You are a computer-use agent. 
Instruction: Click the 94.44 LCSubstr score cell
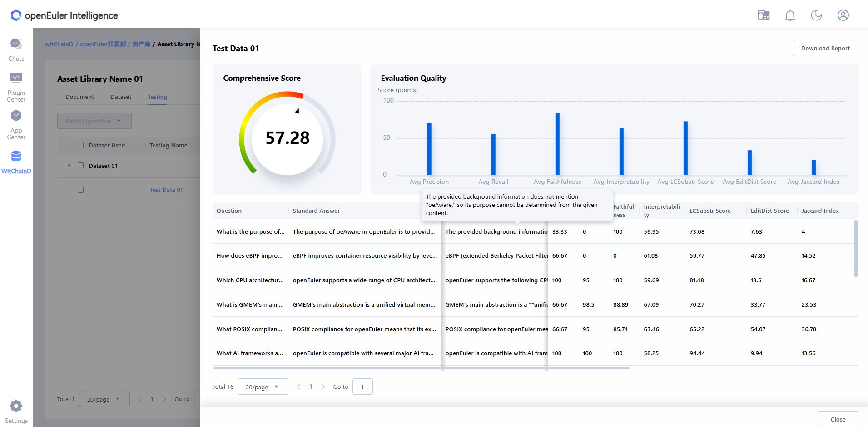(697, 353)
